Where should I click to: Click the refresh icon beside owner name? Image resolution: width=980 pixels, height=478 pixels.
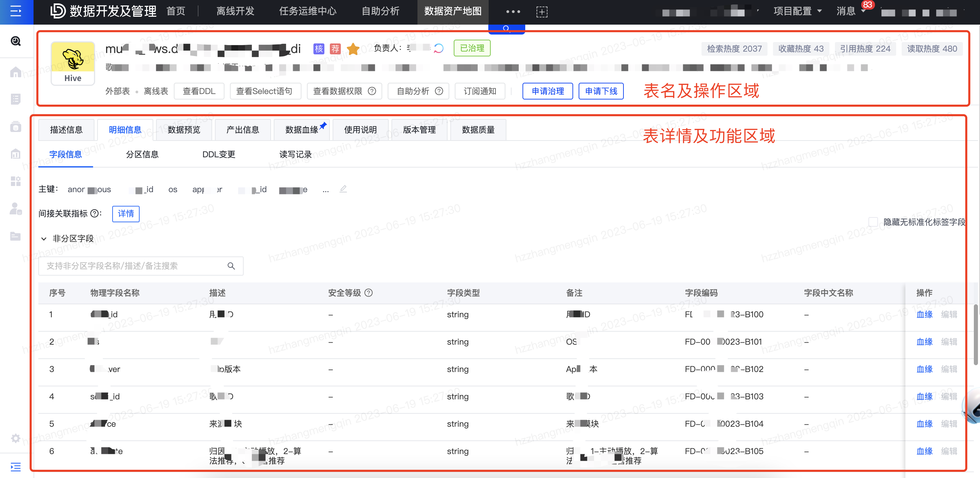tap(439, 48)
